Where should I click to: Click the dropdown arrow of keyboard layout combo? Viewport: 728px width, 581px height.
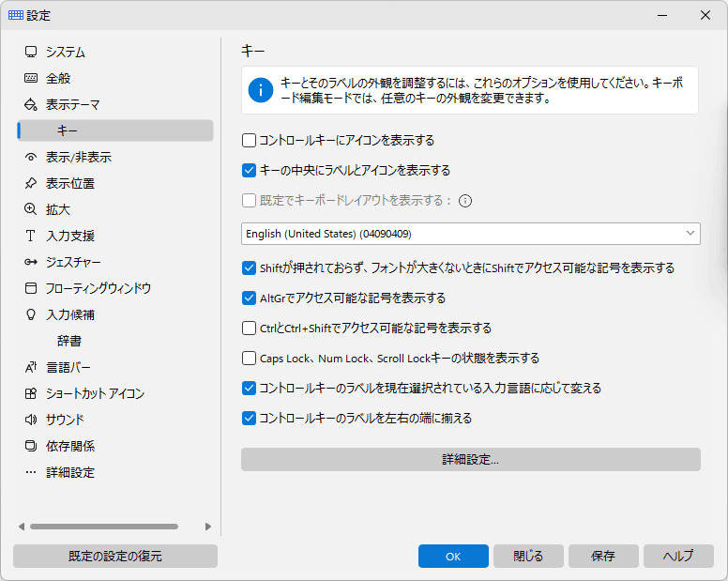[690, 233]
